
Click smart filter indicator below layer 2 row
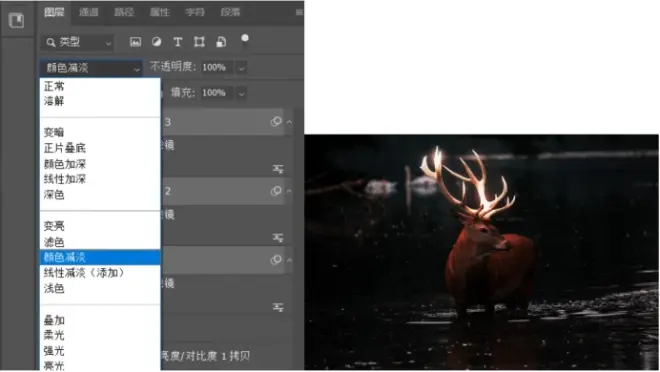pyautogui.click(x=276, y=260)
